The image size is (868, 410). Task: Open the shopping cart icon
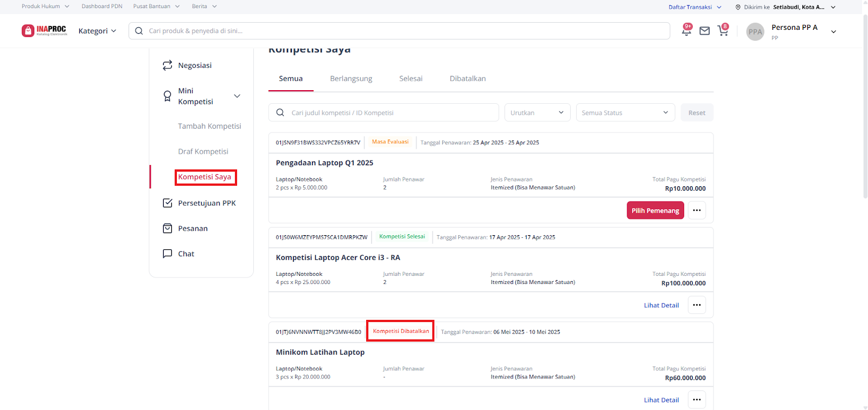pyautogui.click(x=723, y=31)
